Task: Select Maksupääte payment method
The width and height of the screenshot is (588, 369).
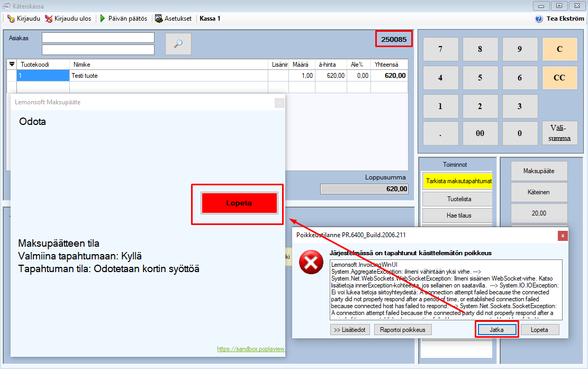Action: [539, 171]
